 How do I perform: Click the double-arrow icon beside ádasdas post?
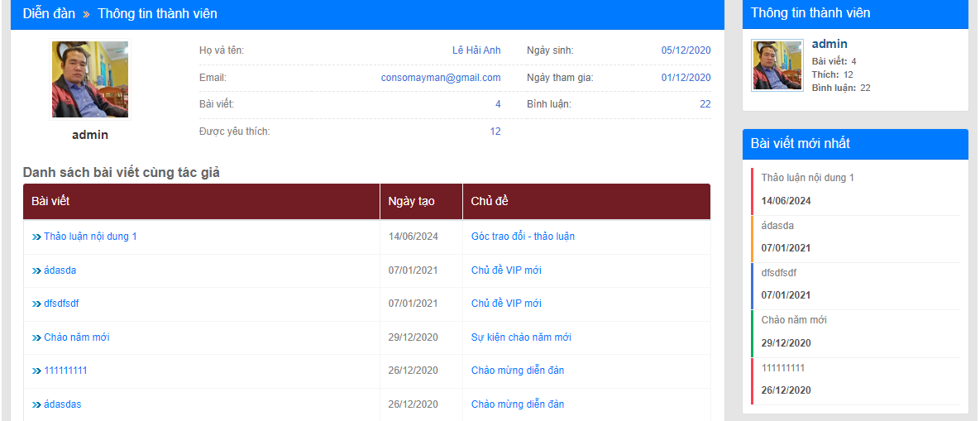[36, 404]
